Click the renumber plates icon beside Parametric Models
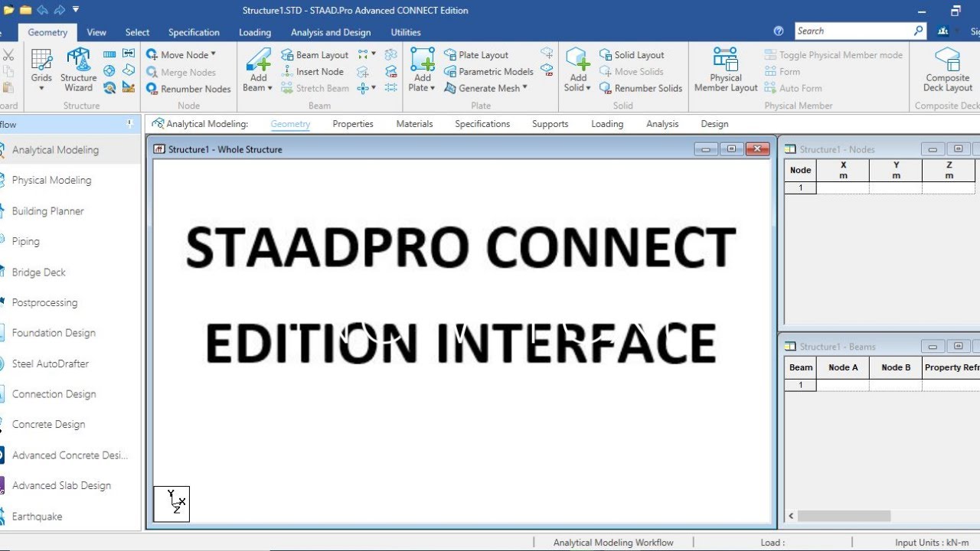This screenshot has height=551, width=980. [x=547, y=70]
